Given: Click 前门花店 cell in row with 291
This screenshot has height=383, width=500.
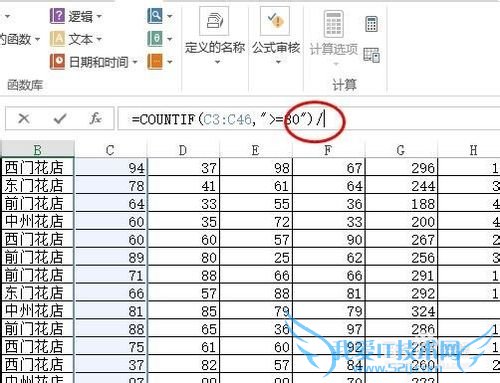Looking at the screenshot, I should [x=38, y=275].
